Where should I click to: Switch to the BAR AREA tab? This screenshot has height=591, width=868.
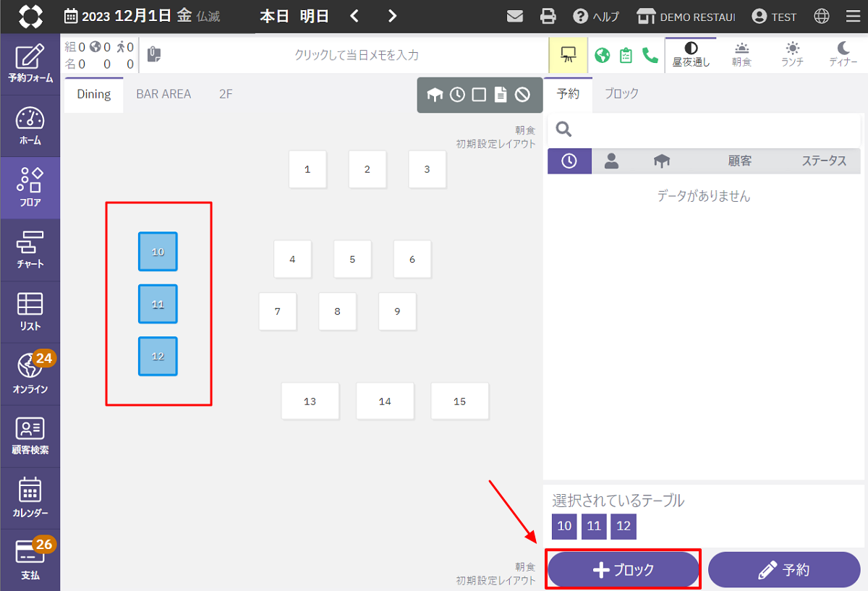pos(163,94)
